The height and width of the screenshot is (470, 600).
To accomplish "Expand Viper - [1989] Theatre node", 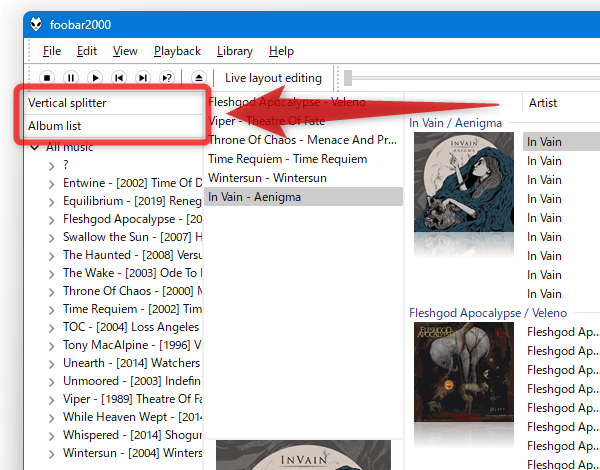I will pos(52,400).
